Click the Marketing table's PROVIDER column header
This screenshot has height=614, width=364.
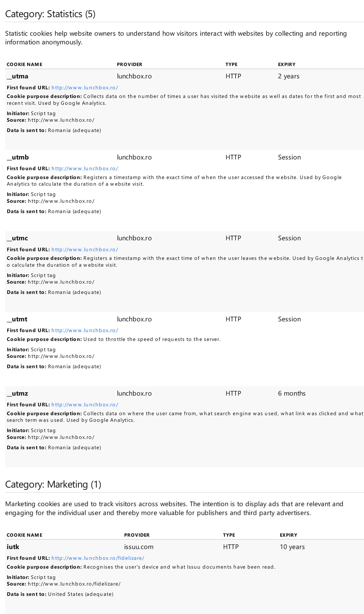pos(137,535)
